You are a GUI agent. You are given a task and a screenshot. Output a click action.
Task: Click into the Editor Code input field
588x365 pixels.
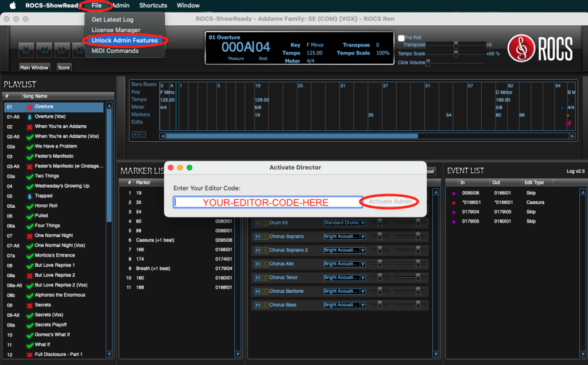coord(268,202)
